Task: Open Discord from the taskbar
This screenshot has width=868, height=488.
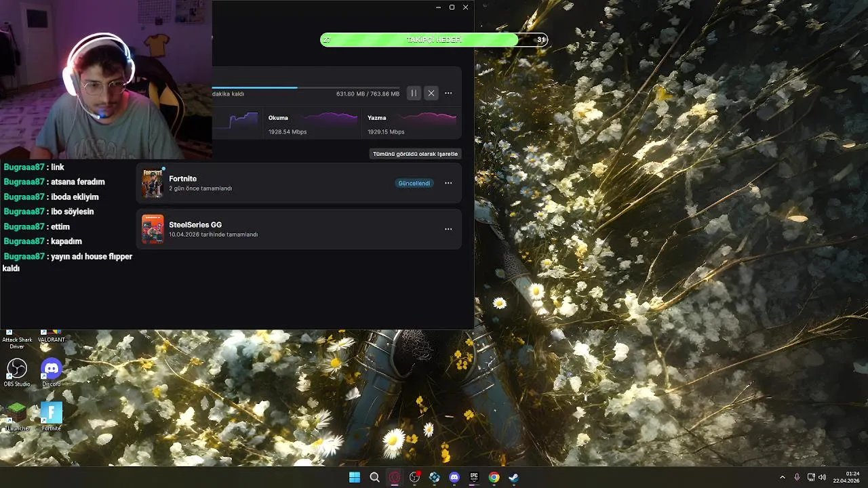Action: pos(454,477)
